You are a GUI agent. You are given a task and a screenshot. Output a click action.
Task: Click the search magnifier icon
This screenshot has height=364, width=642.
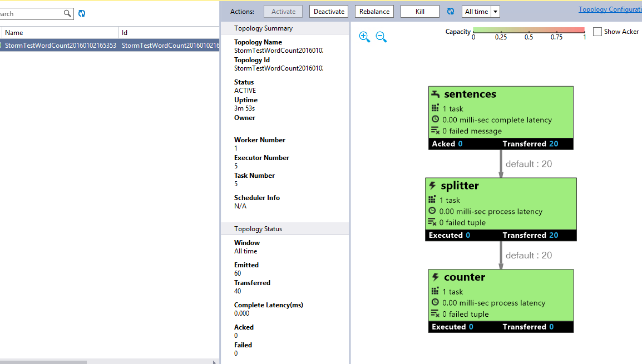pos(67,13)
